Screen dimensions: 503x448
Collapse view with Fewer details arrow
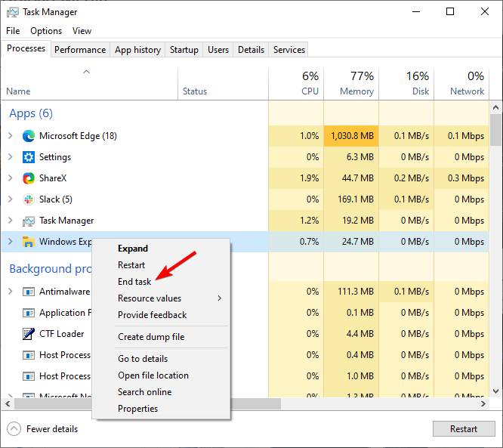coord(14,429)
